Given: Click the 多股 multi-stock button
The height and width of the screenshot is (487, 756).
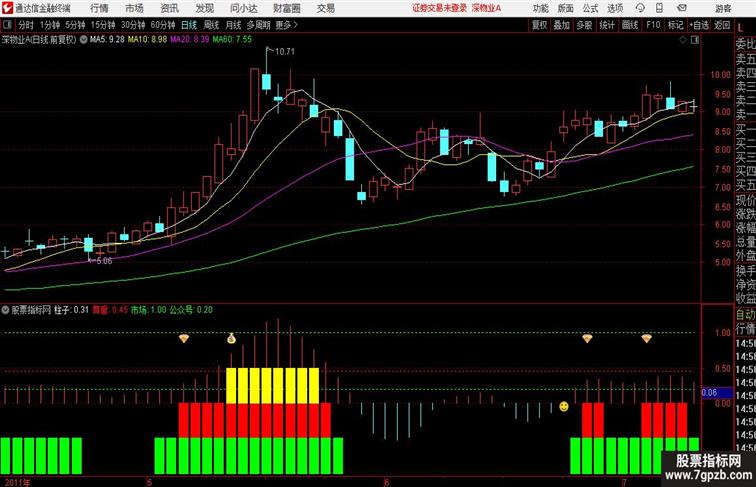Looking at the screenshot, I should [584, 25].
